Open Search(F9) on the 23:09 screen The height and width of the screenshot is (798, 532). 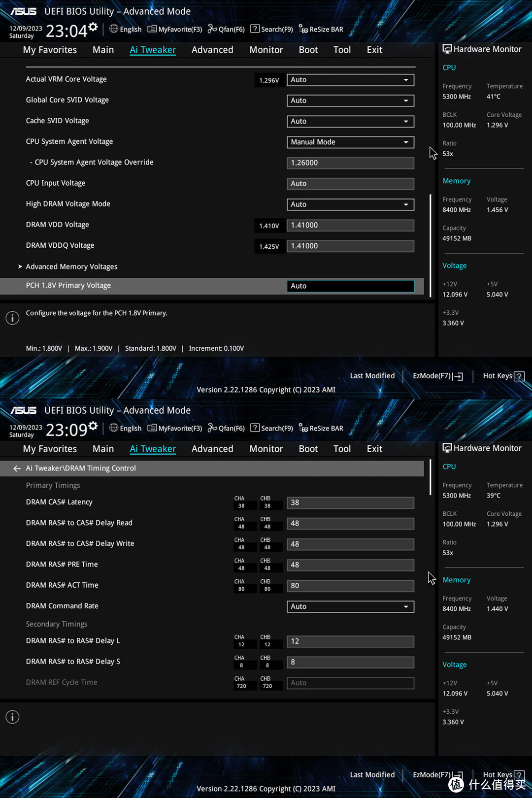(x=271, y=428)
